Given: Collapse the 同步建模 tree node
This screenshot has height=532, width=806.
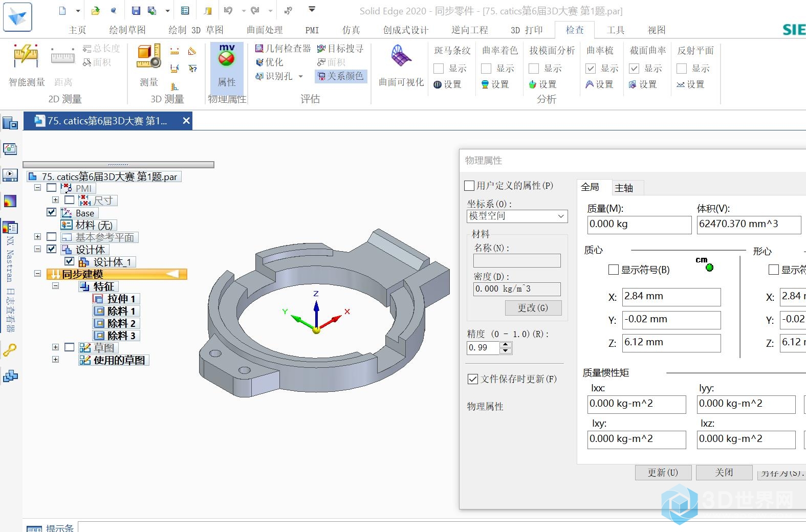Looking at the screenshot, I should [37, 274].
